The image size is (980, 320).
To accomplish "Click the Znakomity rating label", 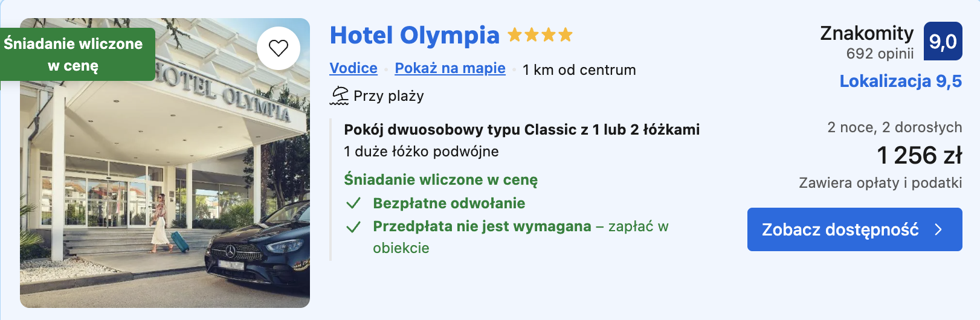I will [x=867, y=33].
